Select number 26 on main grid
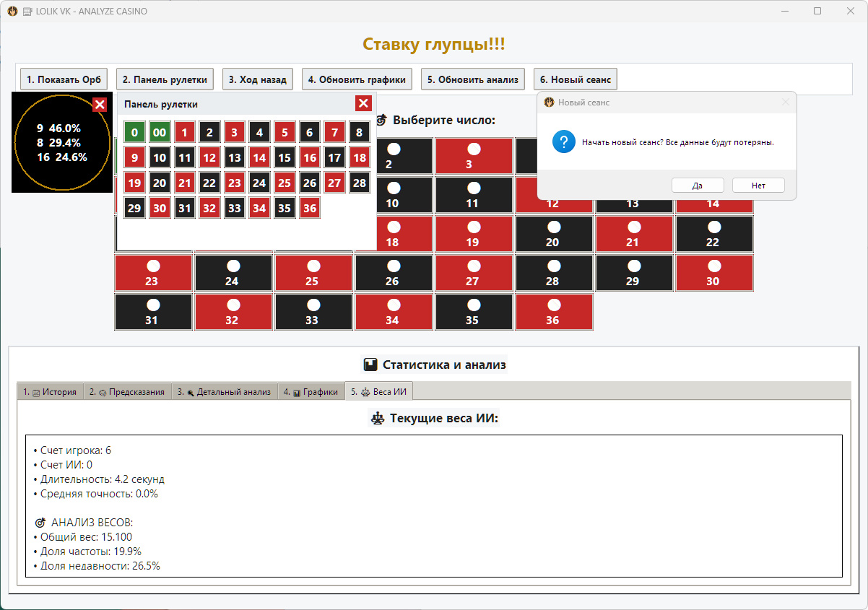 [394, 273]
